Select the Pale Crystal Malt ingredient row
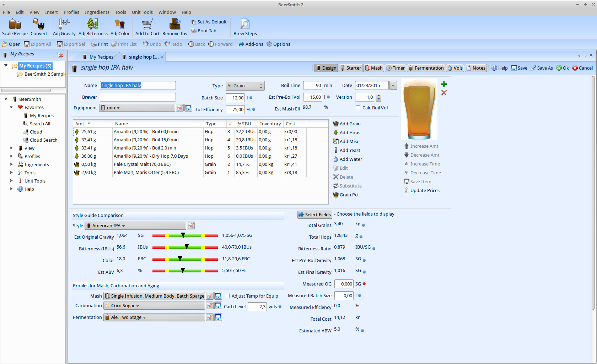 (x=190, y=164)
